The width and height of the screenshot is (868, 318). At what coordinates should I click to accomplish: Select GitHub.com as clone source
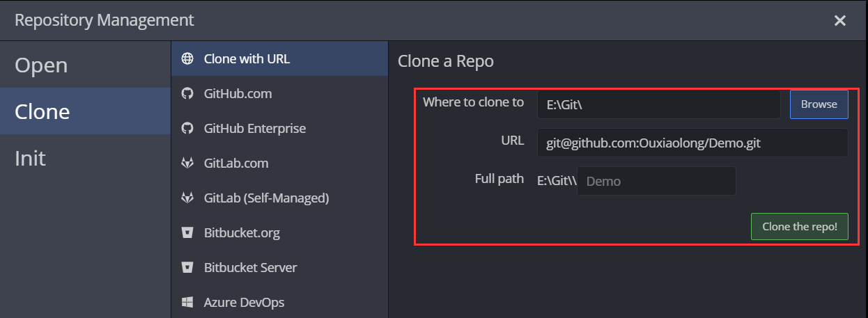pos(279,93)
